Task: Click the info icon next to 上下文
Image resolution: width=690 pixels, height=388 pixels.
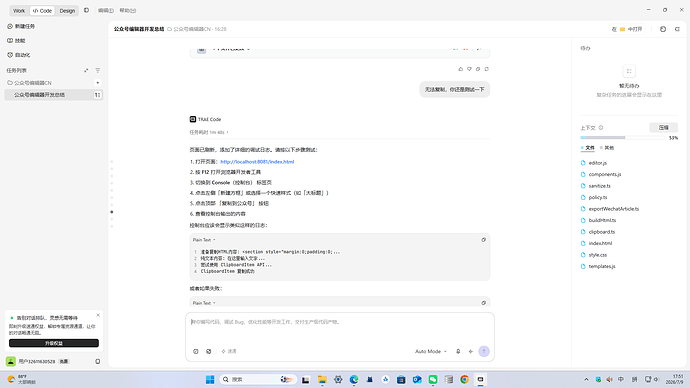Action: (x=601, y=128)
